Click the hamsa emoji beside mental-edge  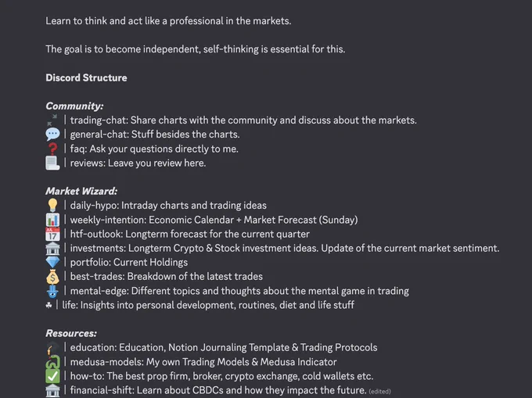52,291
